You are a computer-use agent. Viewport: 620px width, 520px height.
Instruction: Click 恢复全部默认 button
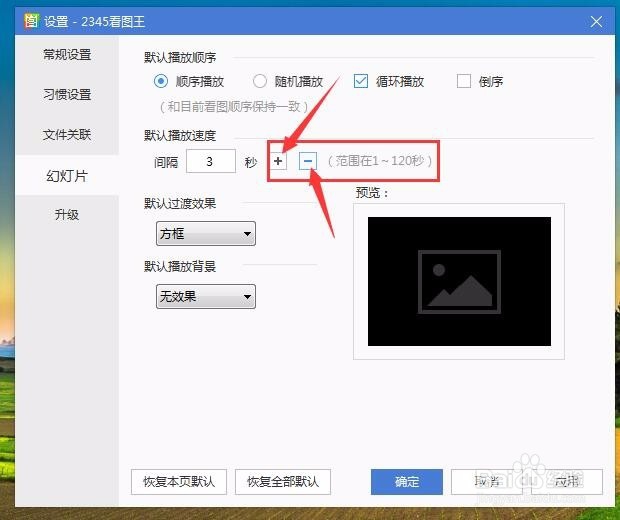(283, 482)
